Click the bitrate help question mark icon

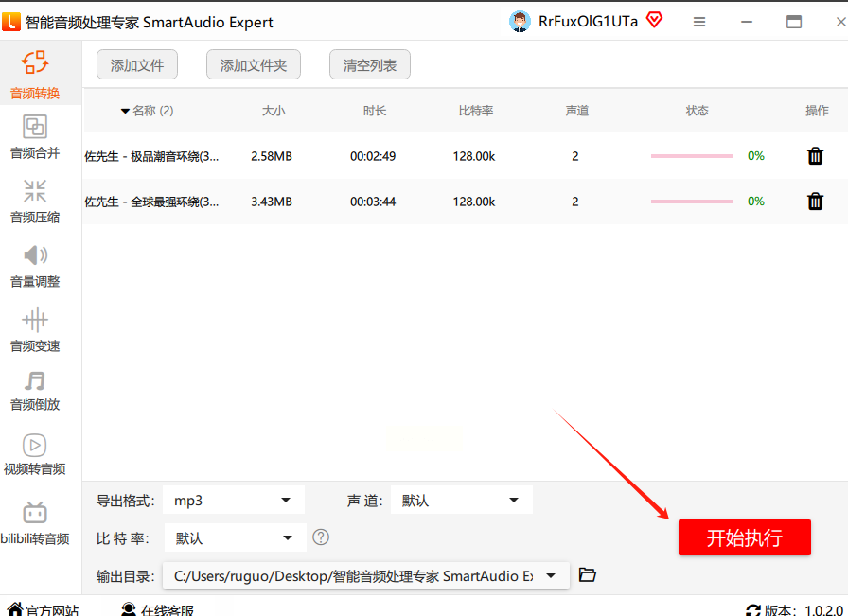coord(321,537)
